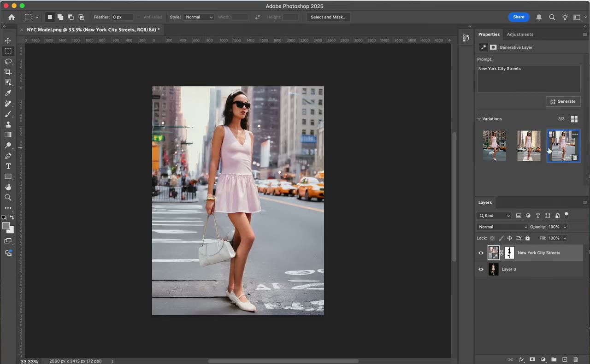
Task: Delete layer with Layers panel trash icon
Action: [x=575, y=359]
